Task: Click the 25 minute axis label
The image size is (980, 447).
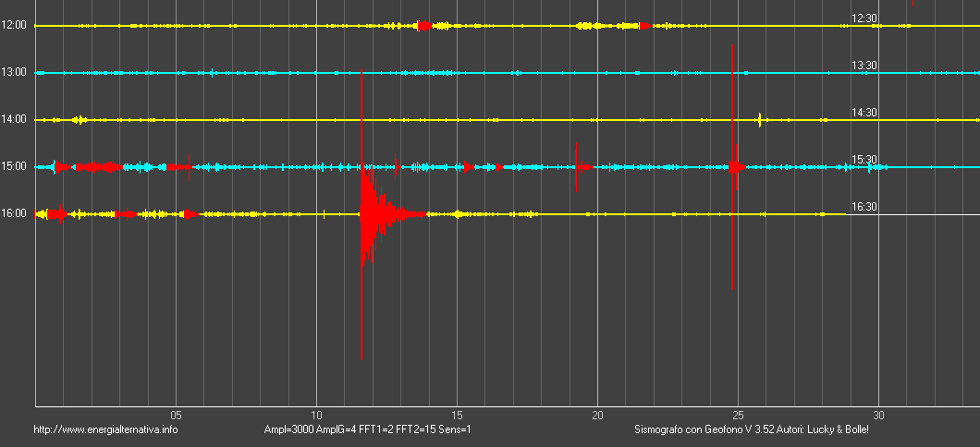Action: click(x=738, y=416)
